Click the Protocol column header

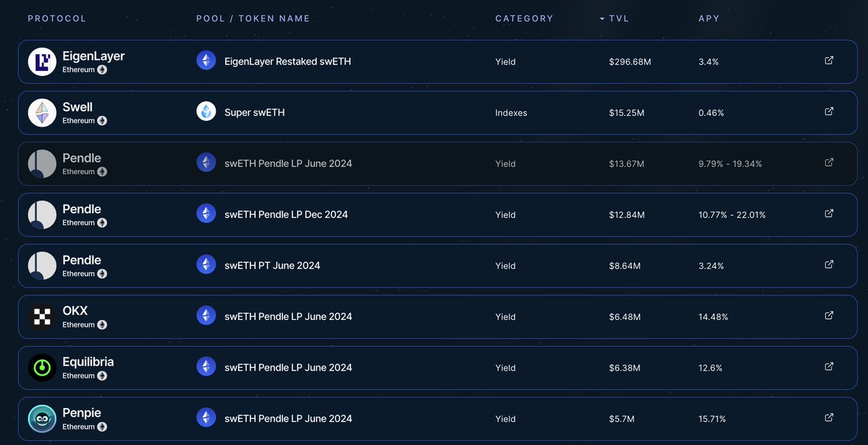click(56, 18)
